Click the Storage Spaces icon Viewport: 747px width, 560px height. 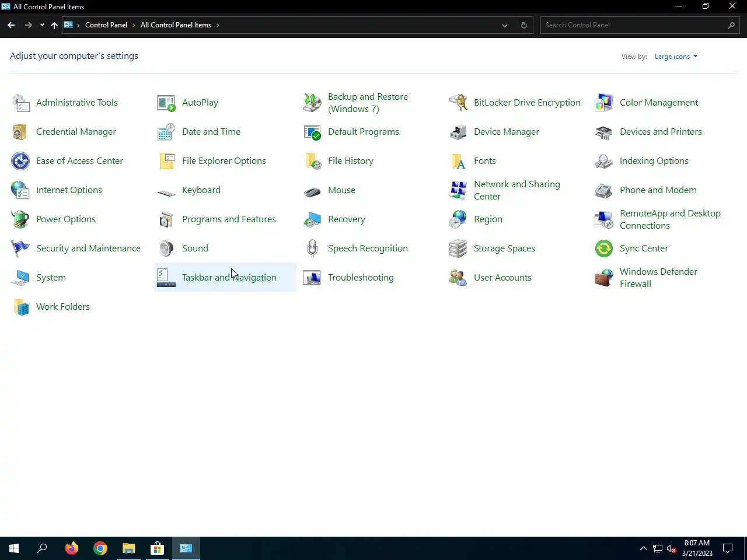pos(458,249)
